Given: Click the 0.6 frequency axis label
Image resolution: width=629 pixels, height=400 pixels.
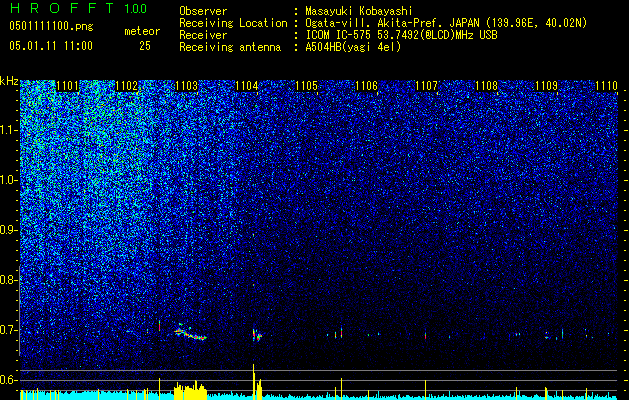Looking at the screenshot, I should (8, 380).
